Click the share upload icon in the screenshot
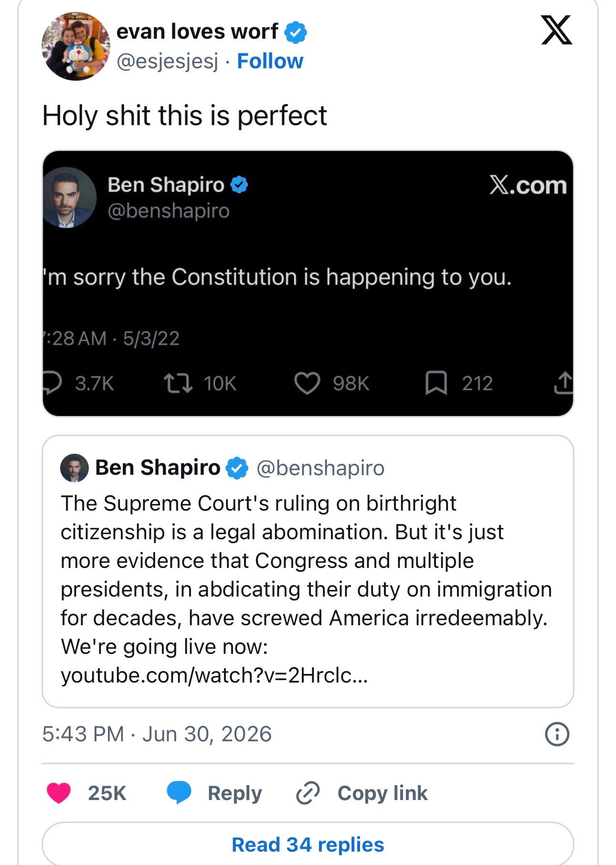Screen dimensions: 616x865 (563, 383)
